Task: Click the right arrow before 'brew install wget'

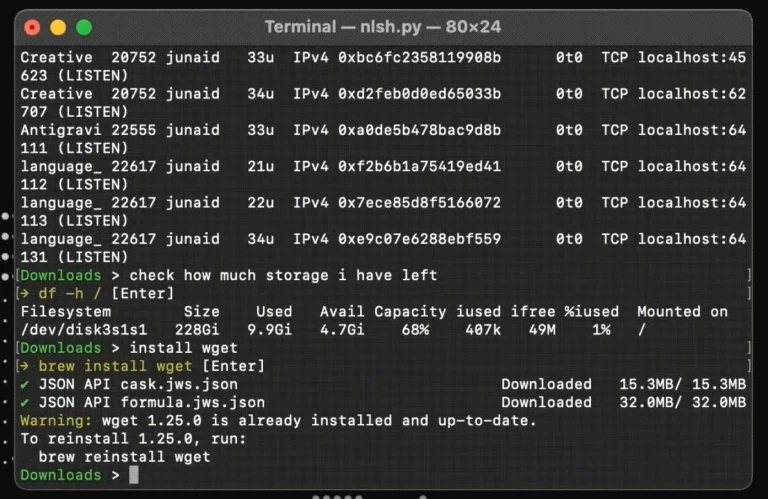Action: click(24, 366)
